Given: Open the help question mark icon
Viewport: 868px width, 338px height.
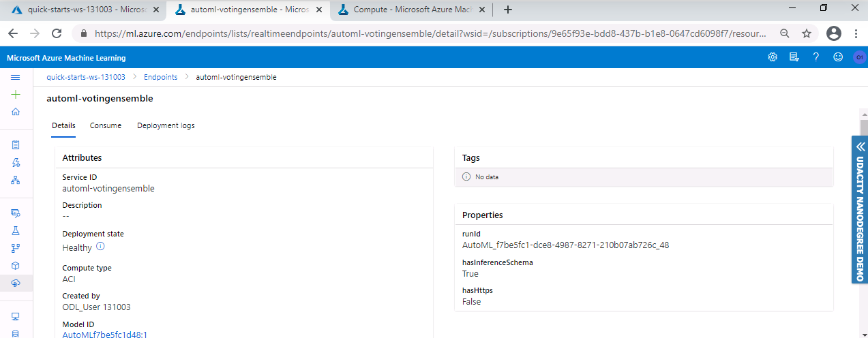Looking at the screenshot, I should (815, 57).
